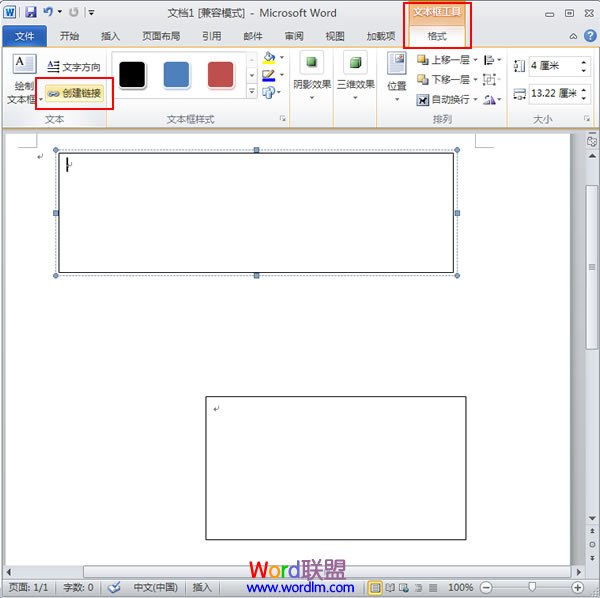Viewport: 600px width, 598px height.
Task: Click the rotate objects icon
Action: pos(489,99)
